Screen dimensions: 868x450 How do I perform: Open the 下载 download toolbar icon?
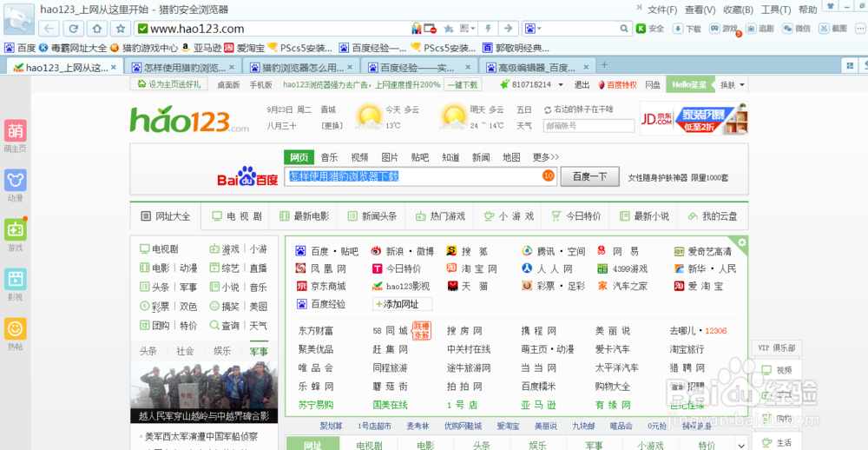(687, 29)
